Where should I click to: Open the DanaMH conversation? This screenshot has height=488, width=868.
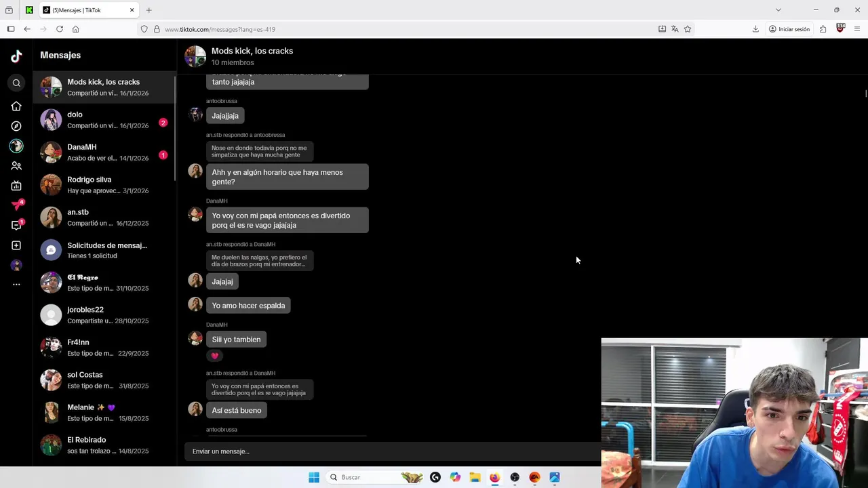tap(104, 152)
